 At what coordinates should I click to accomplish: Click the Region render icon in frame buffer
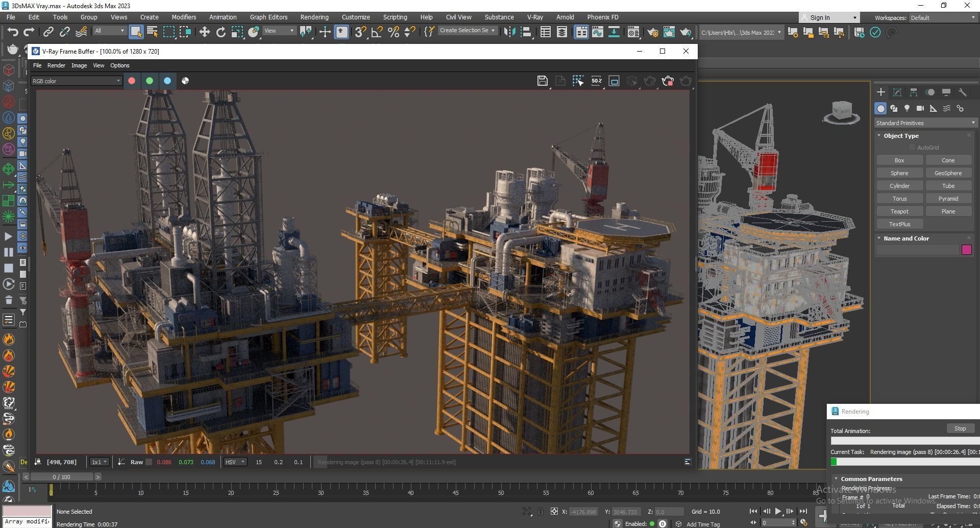click(x=614, y=81)
